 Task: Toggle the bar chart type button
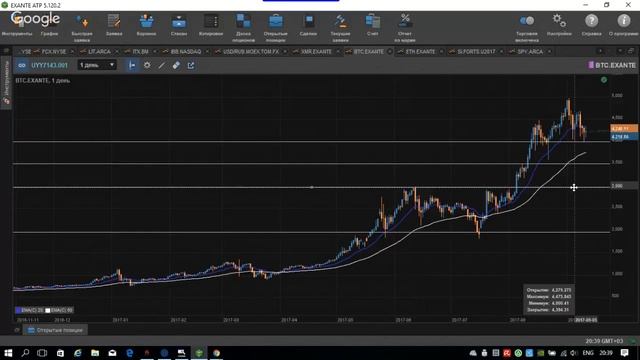tap(132, 65)
